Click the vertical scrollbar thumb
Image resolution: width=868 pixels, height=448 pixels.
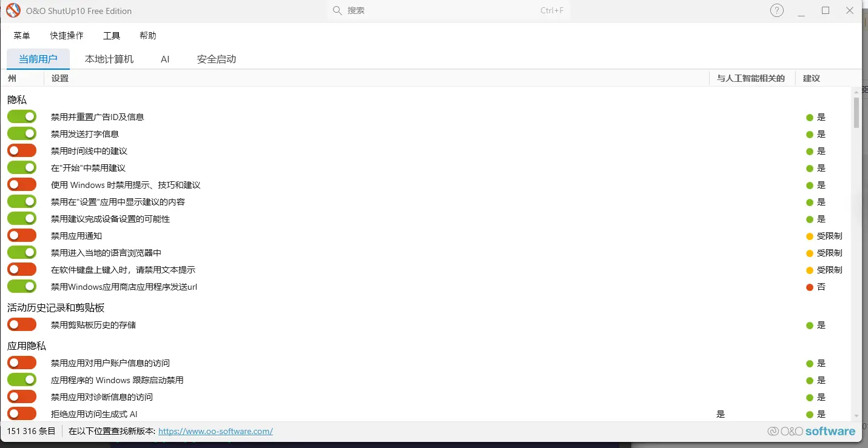856,113
